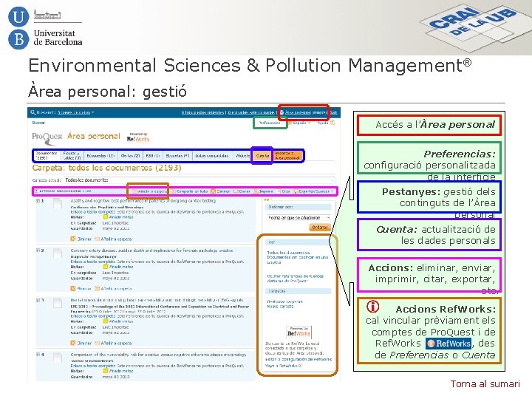Click document 2 page thumbnail icon
This screenshot has width=532, height=399.
click(58, 253)
